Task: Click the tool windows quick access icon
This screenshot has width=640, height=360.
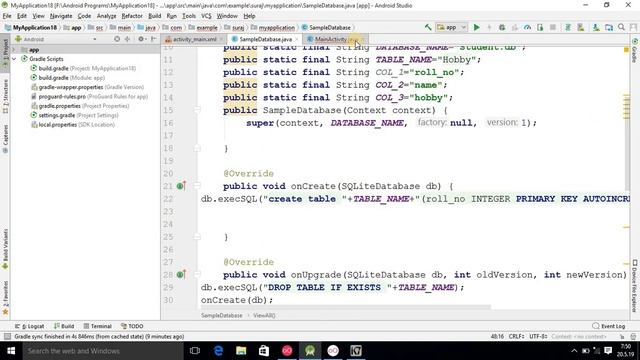Action: pyautogui.click(x=7, y=336)
